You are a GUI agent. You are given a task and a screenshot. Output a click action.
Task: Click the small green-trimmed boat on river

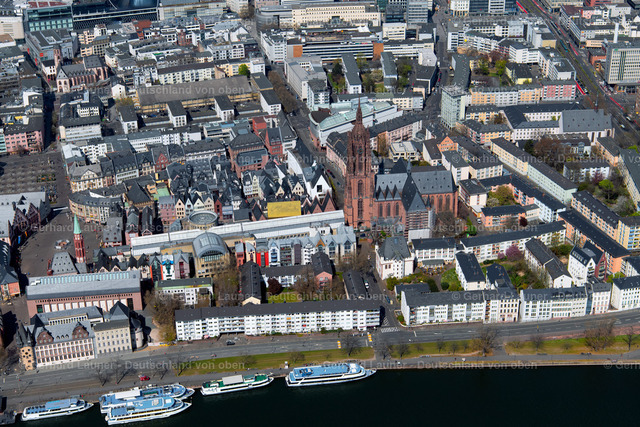click(235, 383)
